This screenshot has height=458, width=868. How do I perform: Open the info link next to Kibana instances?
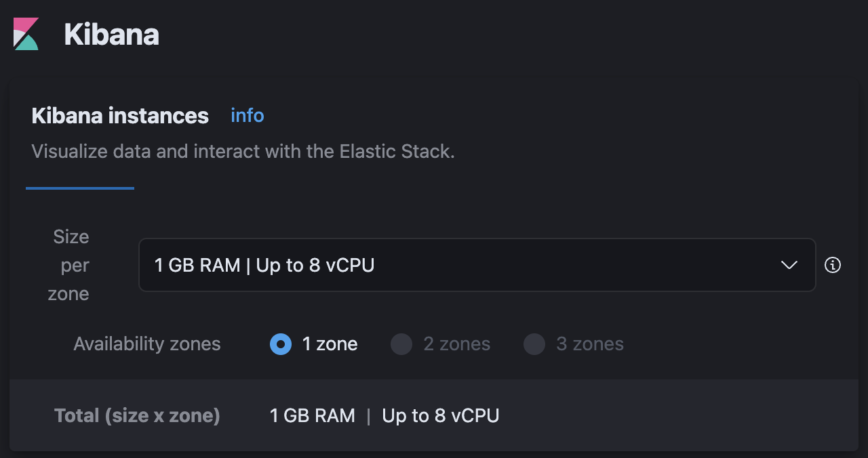[247, 116]
